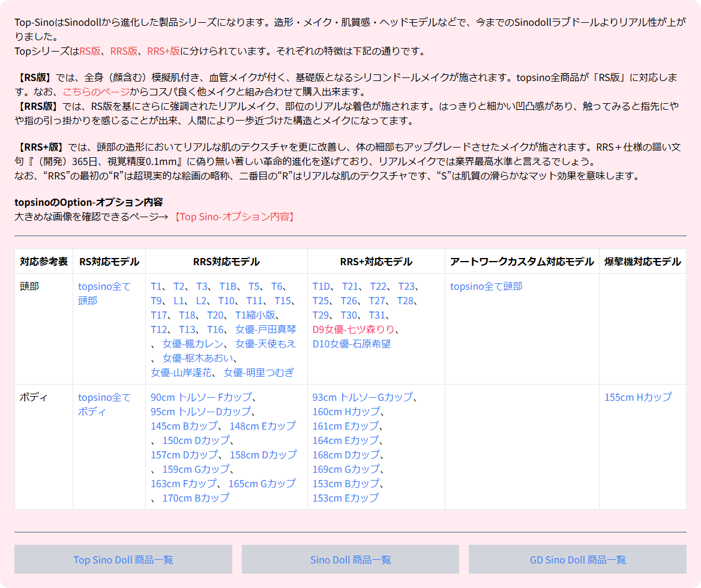Open 169cm Gカップ body link
The height and width of the screenshot is (588, 701).
point(346,469)
